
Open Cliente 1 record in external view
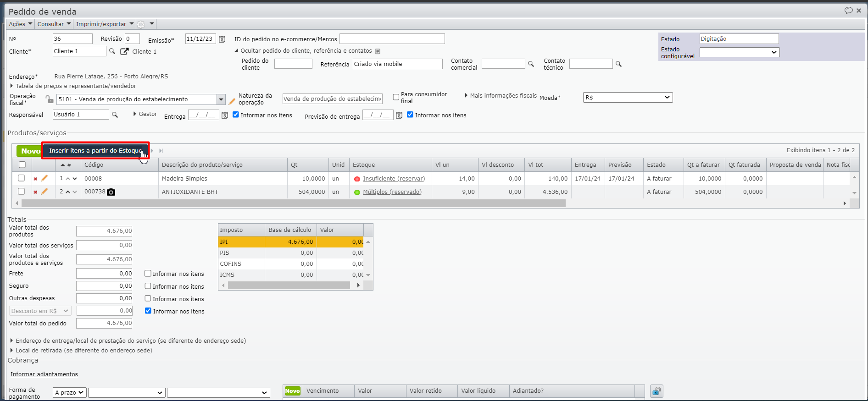124,51
